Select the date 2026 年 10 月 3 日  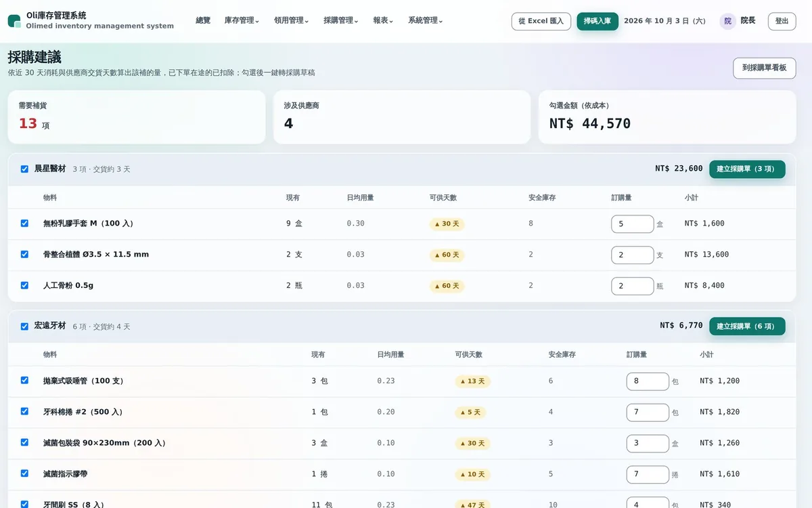(664, 21)
